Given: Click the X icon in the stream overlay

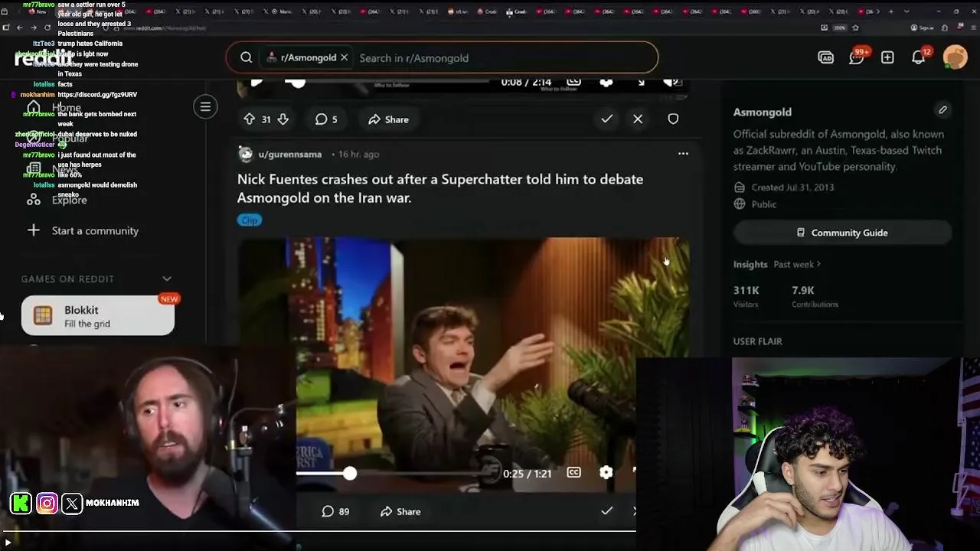Looking at the screenshot, I should [72, 503].
